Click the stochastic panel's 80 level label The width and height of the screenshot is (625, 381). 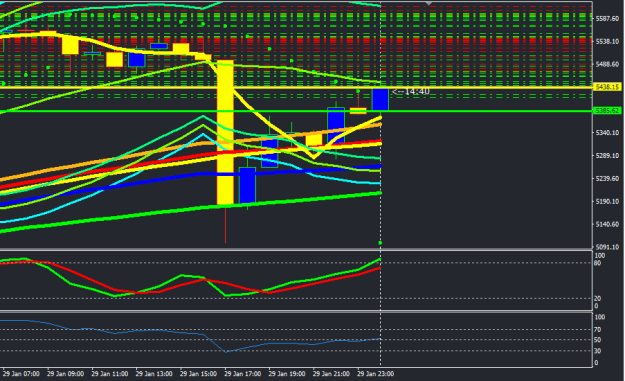click(x=597, y=263)
